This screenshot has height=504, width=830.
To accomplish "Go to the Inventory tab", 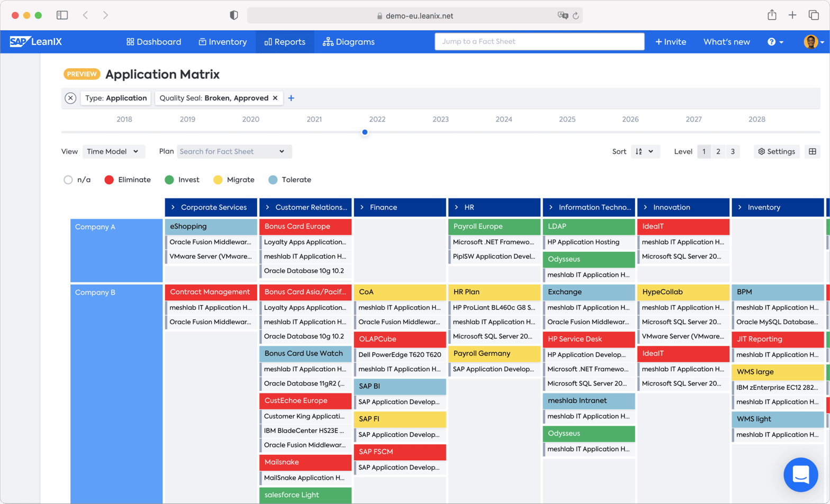I will (222, 42).
